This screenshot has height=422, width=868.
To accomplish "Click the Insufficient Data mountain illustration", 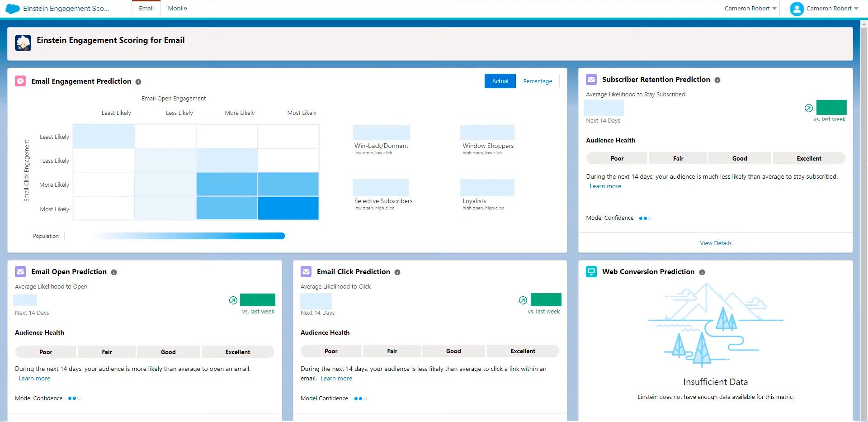I will point(716,325).
